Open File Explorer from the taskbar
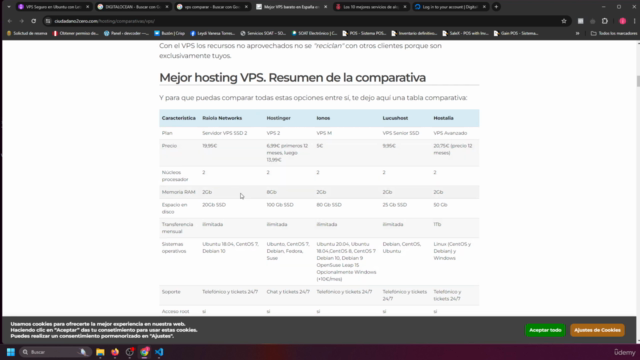The image size is (640, 360). (x=100, y=352)
